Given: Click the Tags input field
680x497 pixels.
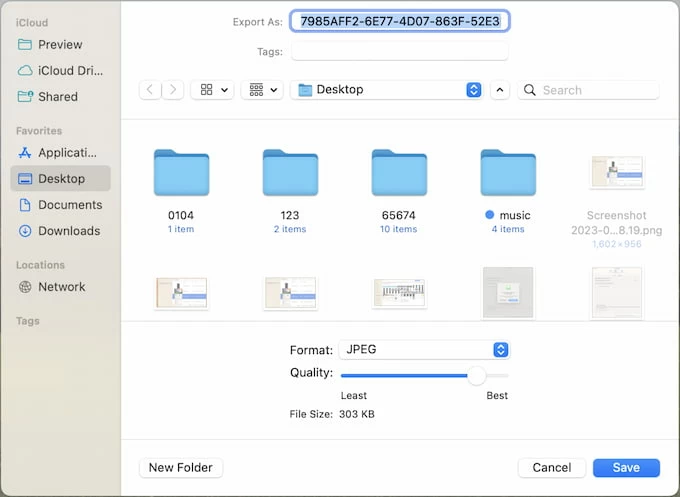Looking at the screenshot, I should tap(399, 51).
